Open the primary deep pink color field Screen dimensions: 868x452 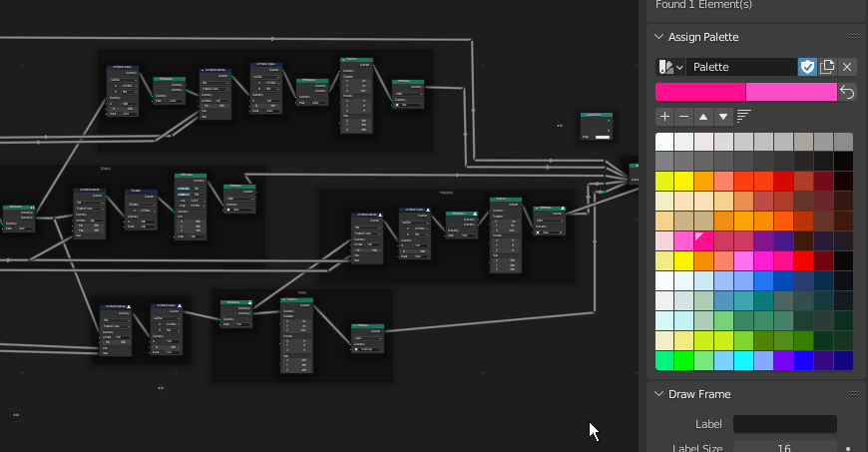[700, 92]
